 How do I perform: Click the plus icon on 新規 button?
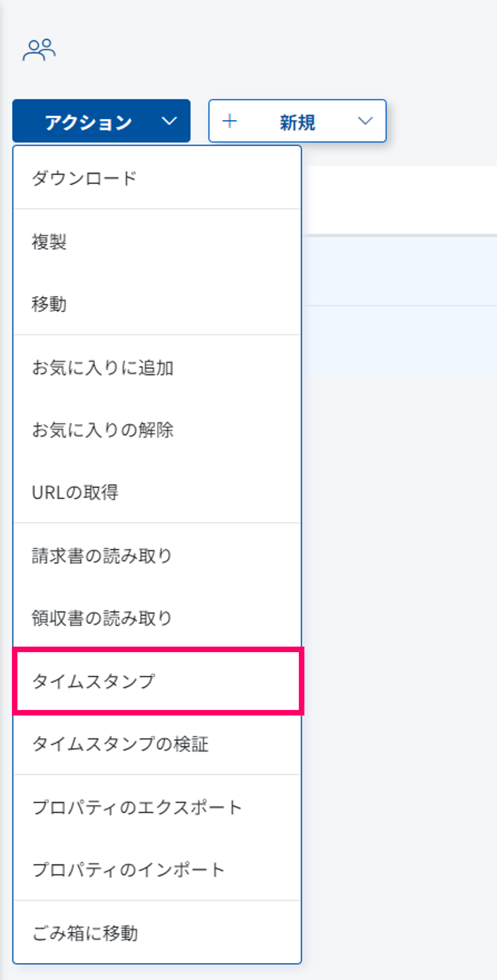(230, 121)
